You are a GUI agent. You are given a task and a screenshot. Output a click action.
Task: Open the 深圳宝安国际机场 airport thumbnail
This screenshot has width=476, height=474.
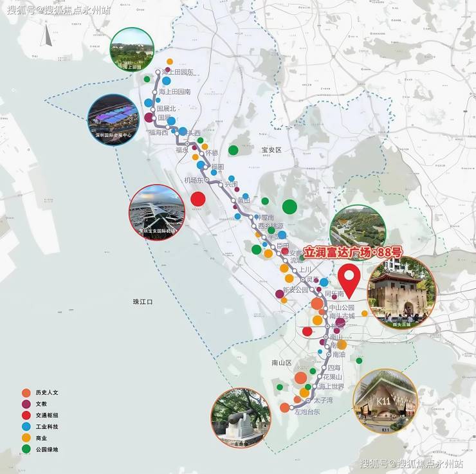coord(157,212)
